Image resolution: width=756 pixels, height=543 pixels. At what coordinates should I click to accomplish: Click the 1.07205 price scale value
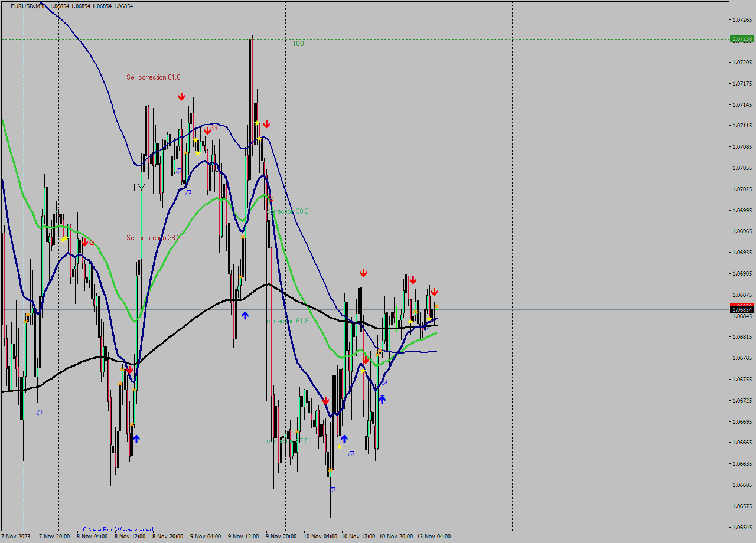742,63
